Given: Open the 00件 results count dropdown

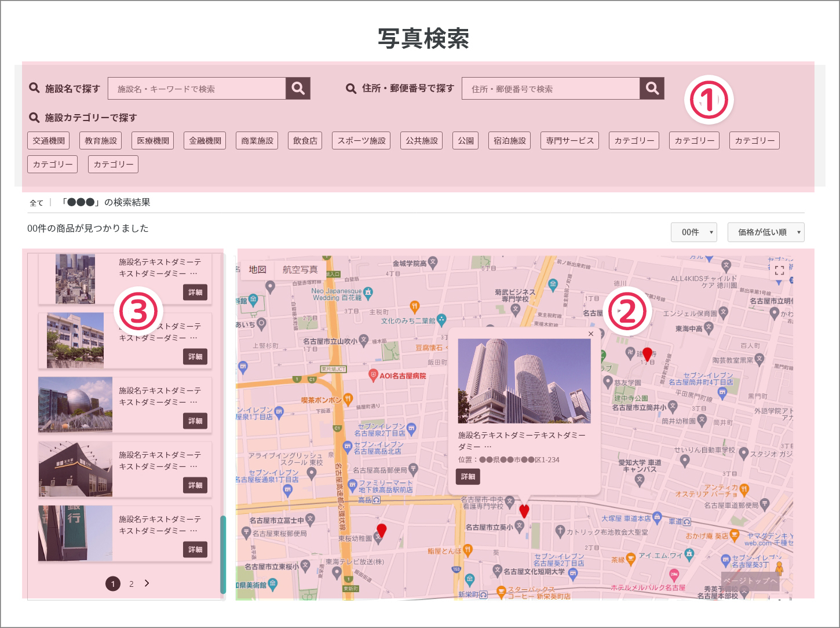Looking at the screenshot, I should click(x=694, y=232).
